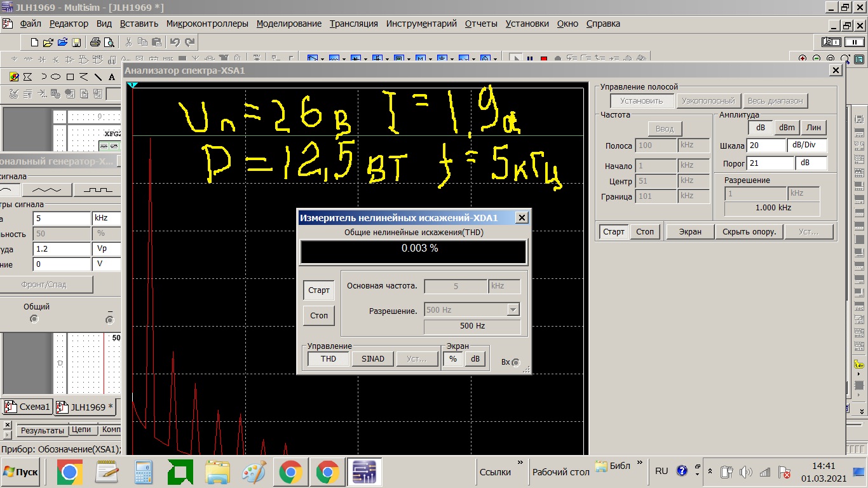Click Скрыть опору. button

749,231
